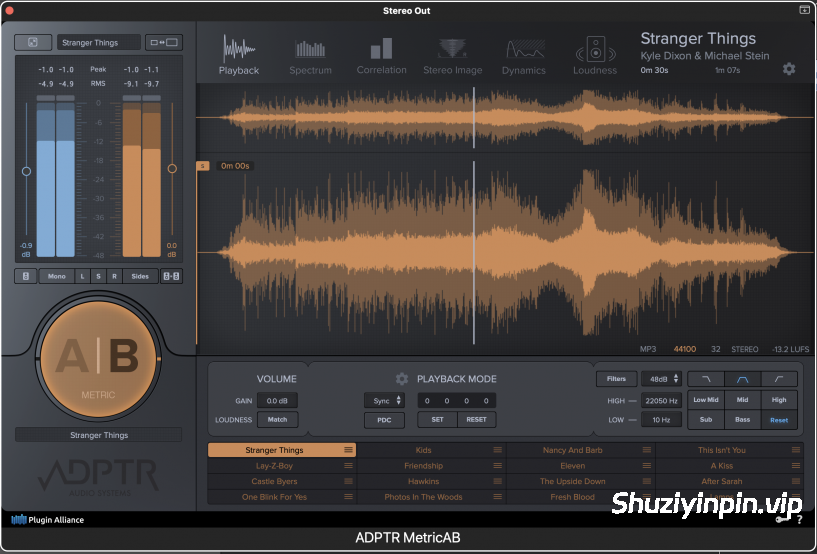817x554 pixels.
Task: Click the LOW 10 Hz field
Action: pyautogui.click(x=661, y=420)
